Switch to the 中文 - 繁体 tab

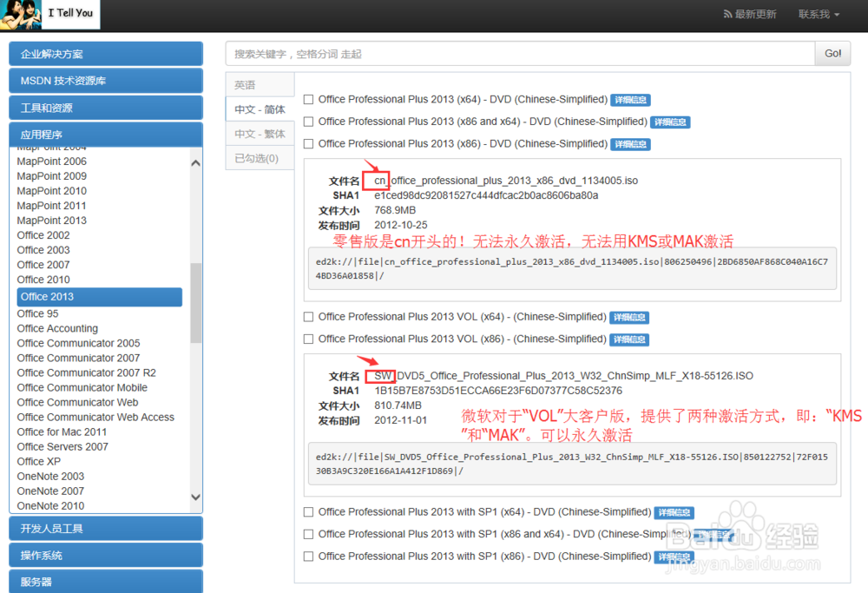click(260, 134)
